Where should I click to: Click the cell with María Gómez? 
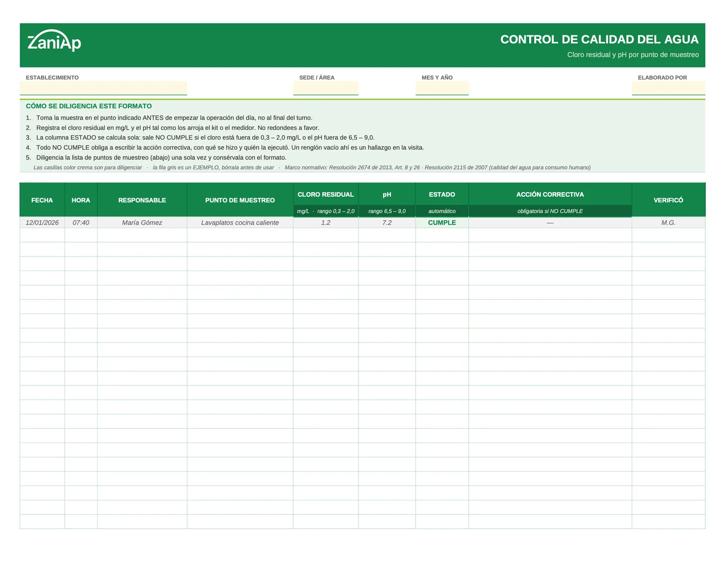[142, 223]
